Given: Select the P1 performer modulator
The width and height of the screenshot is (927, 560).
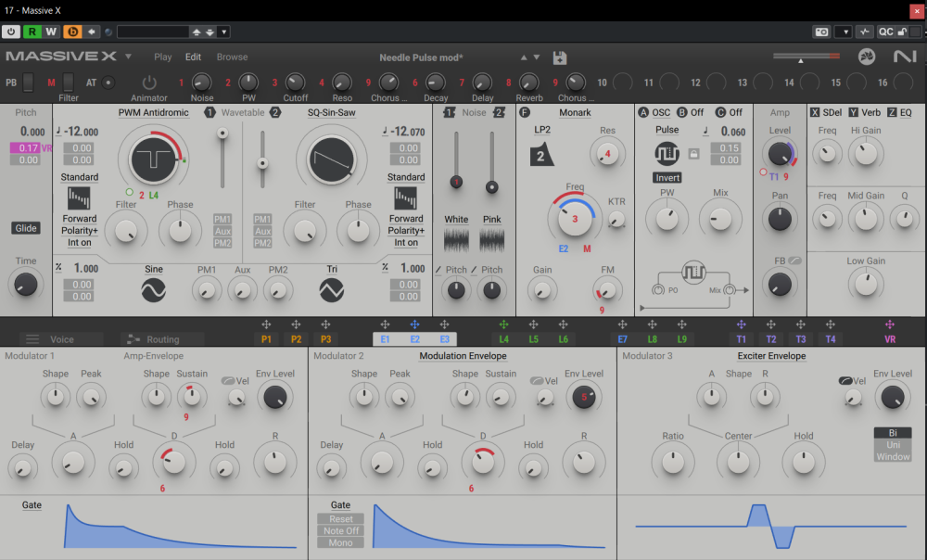Looking at the screenshot, I should (266, 338).
